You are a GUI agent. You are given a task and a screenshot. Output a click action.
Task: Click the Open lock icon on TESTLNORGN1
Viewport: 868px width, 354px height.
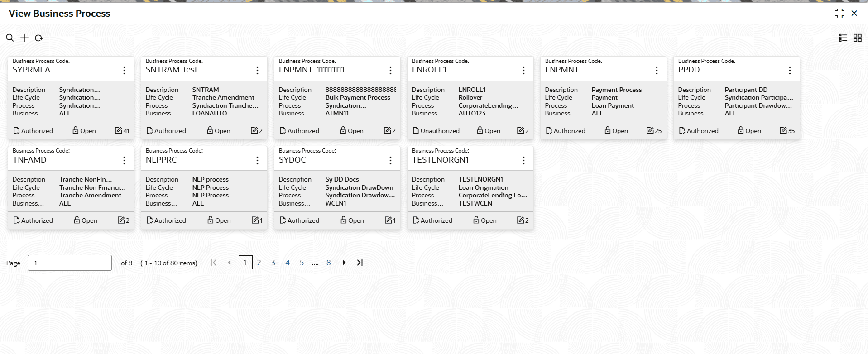(476, 220)
